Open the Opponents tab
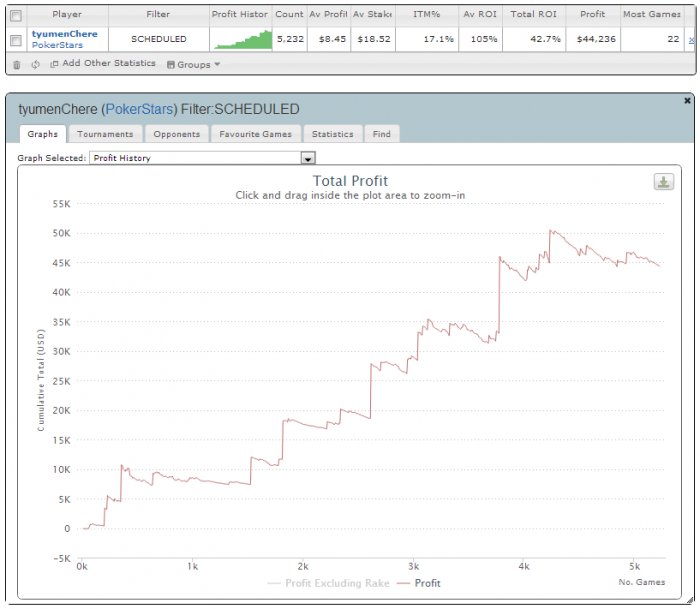The image size is (700, 609). coord(176,134)
